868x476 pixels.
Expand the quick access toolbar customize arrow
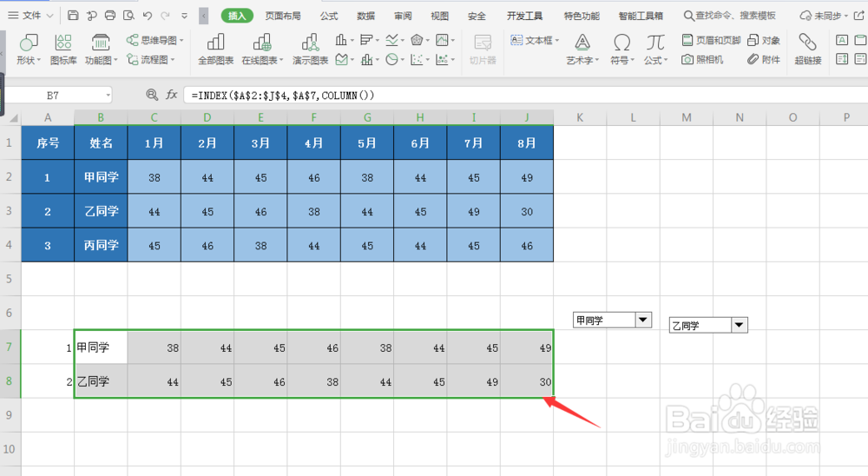pyautogui.click(x=184, y=16)
